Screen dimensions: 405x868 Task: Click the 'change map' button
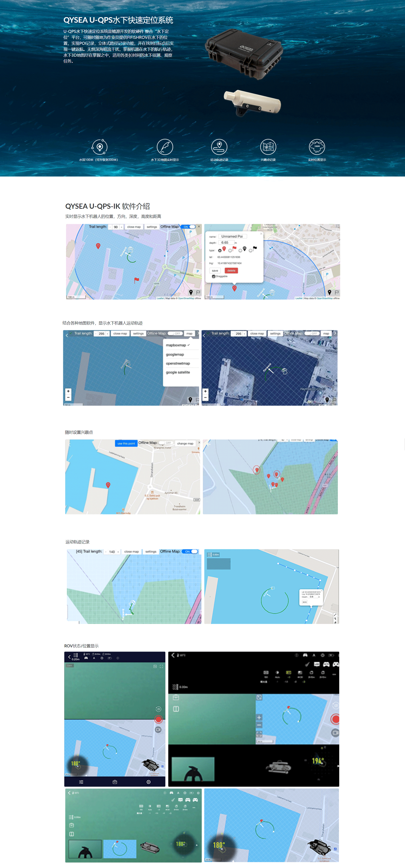pos(185,443)
